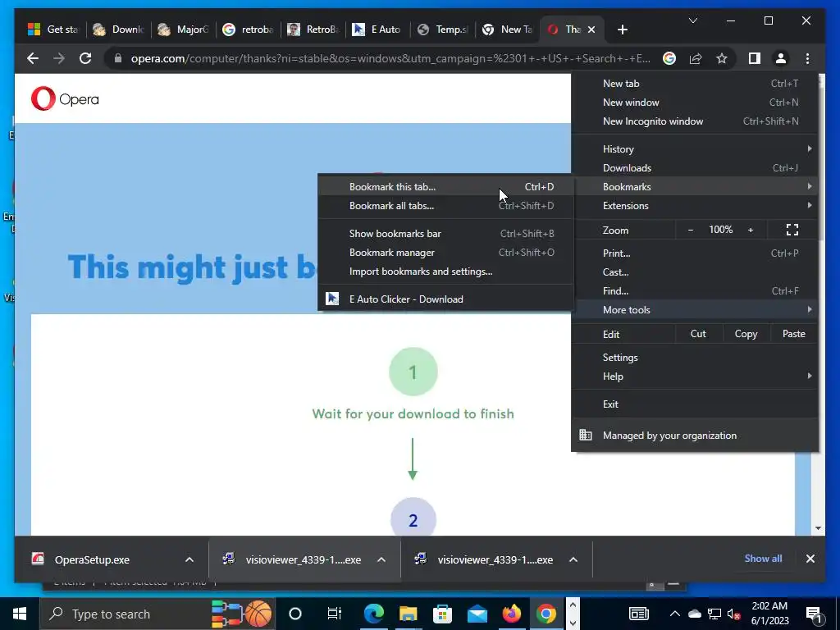This screenshot has width=840, height=630.
Task: Open OperaSetup.exe download options arrow
Action: tap(189, 559)
